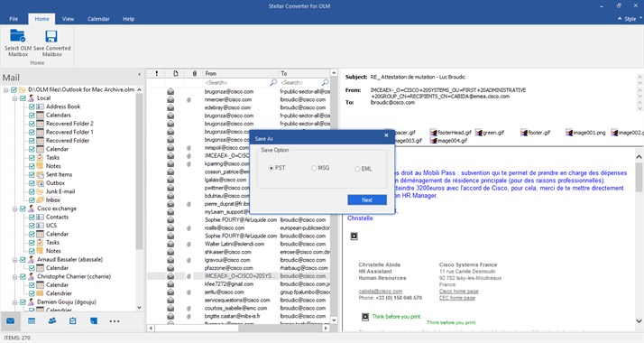Screen dimensions: 644x343
Task: Click the Address Book folder icon
Action: [40, 107]
